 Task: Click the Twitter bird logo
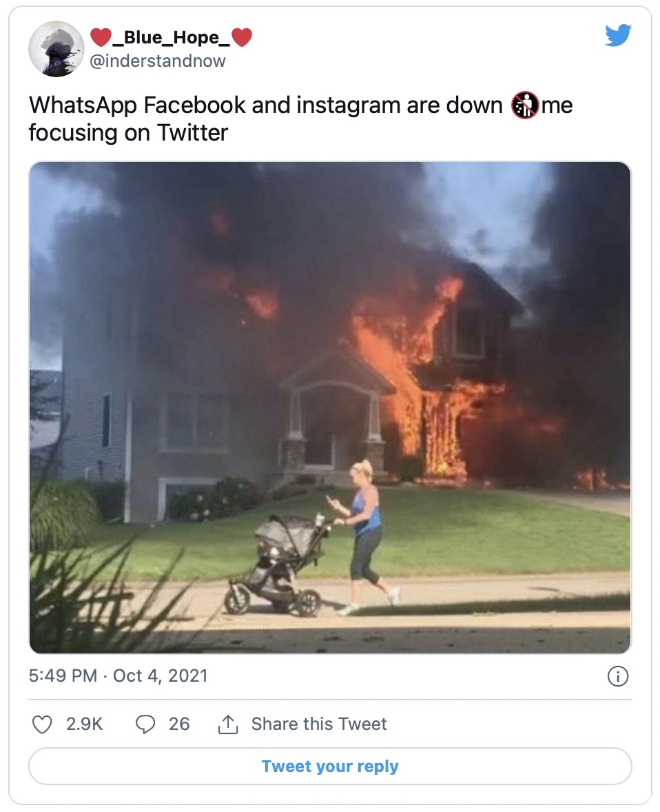(x=618, y=36)
